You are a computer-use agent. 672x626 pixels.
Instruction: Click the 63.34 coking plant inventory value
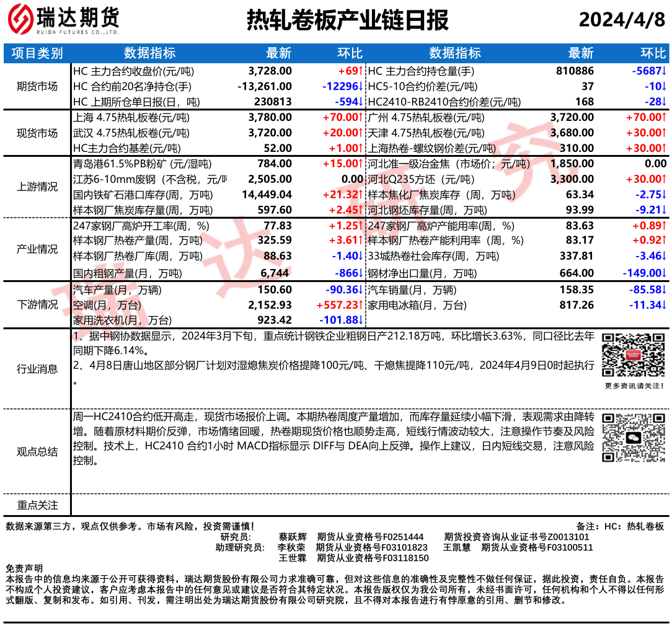click(x=580, y=195)
